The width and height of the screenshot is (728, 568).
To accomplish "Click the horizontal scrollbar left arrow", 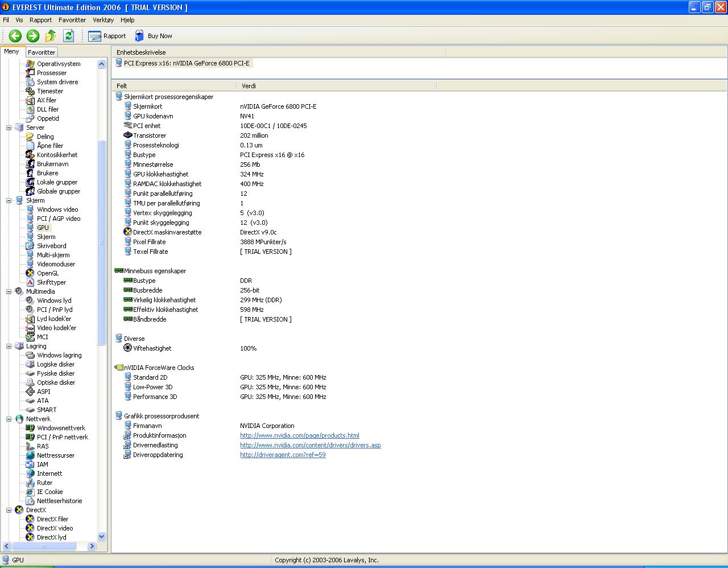I will pyautogui.click(x=6, y=546).
